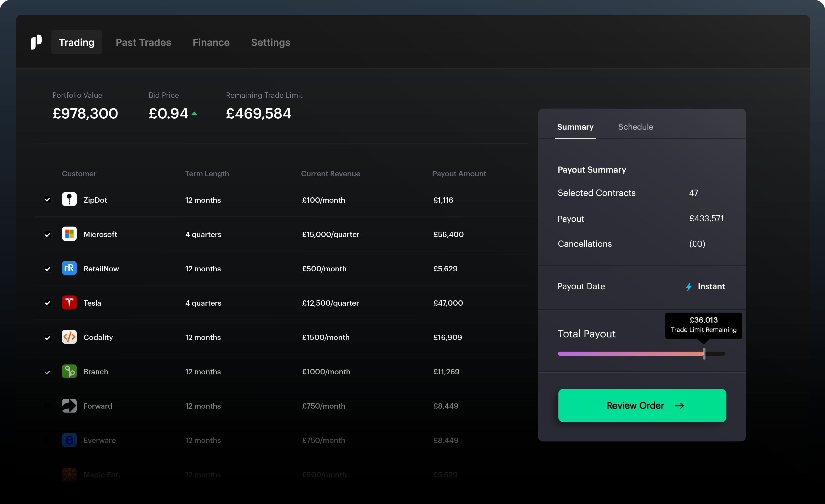825x504 pixels.
Task: Go to the Finance tab
Action: [x=211, y=42]
